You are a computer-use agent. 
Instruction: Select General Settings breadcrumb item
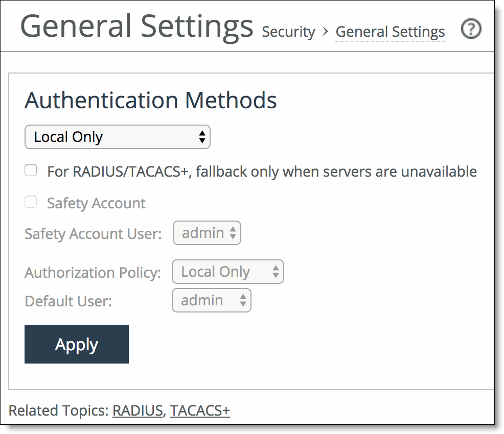[390, 32]
